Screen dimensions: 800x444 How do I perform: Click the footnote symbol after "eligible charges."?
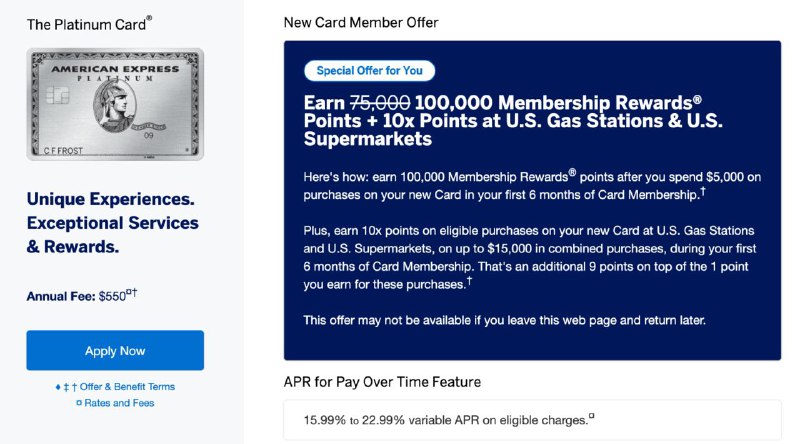click(592, 417)
